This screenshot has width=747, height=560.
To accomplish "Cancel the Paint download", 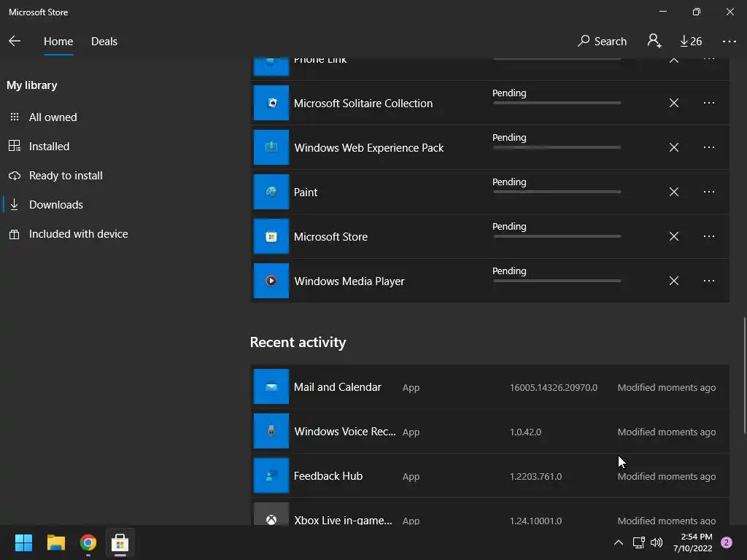I will [x=673, y=192].
